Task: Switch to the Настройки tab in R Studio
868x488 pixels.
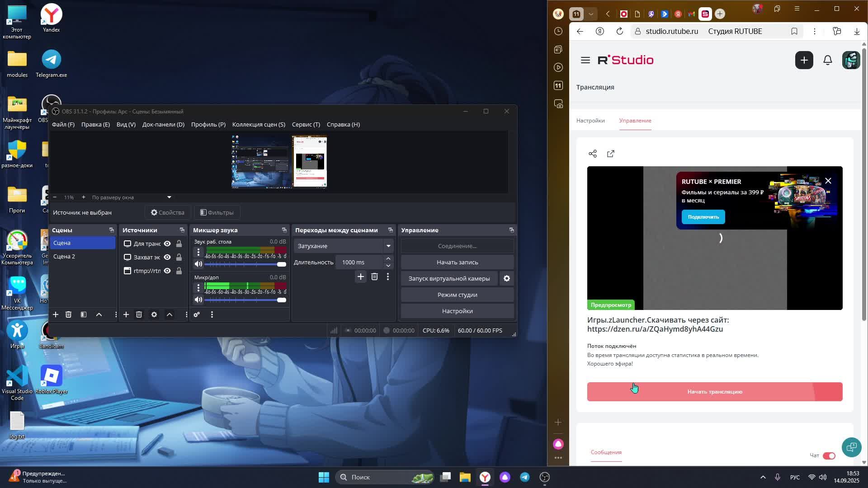Action: (x=590, y=121)
